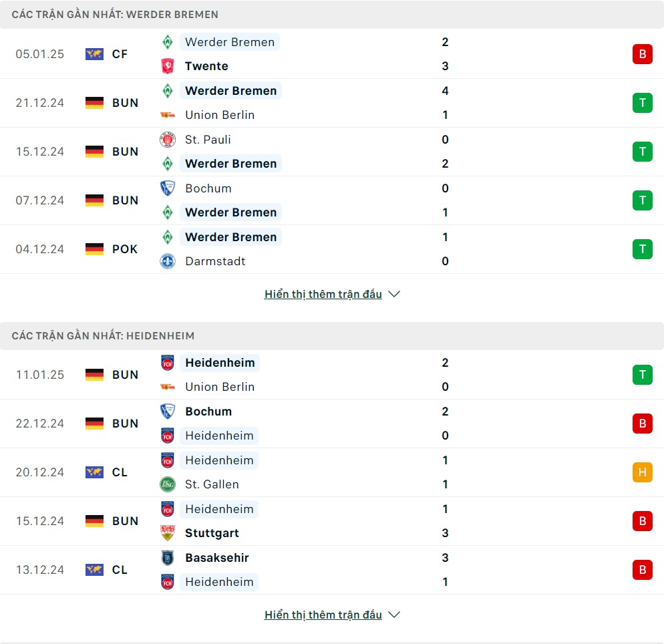Open 'Hiển thị thêm trận đấu' under Werder Bremen

[323, 294]
